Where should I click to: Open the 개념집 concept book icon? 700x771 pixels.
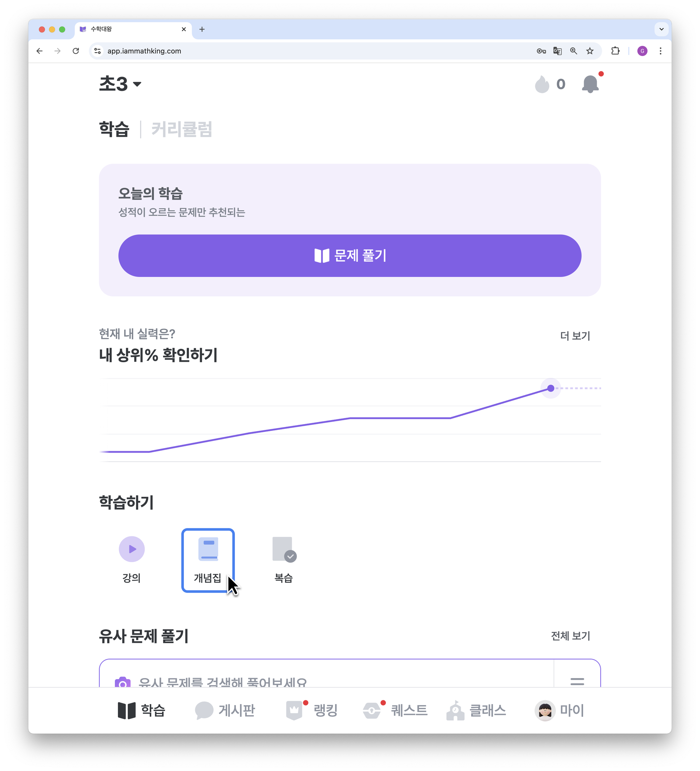click(x=208, y=549)
